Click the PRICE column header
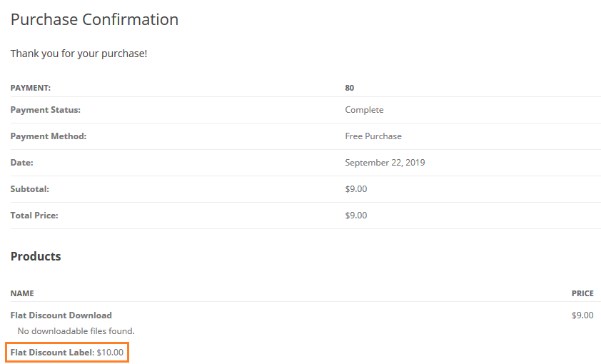 (582, 293)
